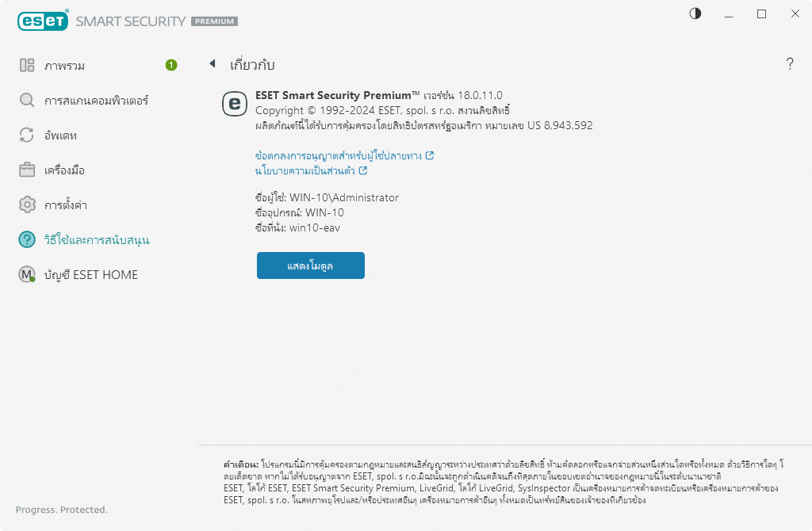Click the help question mark at top right
The width and height of the screenshot is (812, 531).
(x=790, y=65)
